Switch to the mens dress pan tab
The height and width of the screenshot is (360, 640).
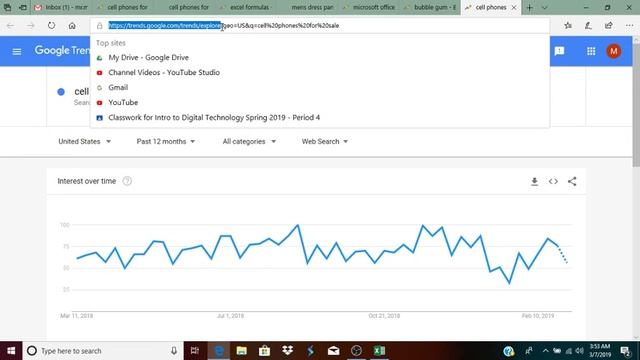click(x=307, y=7)
